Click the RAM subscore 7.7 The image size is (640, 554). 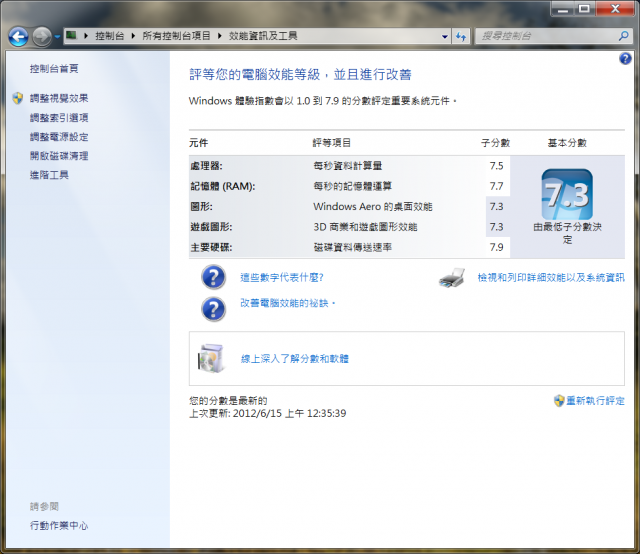click(x=496, y=186)
